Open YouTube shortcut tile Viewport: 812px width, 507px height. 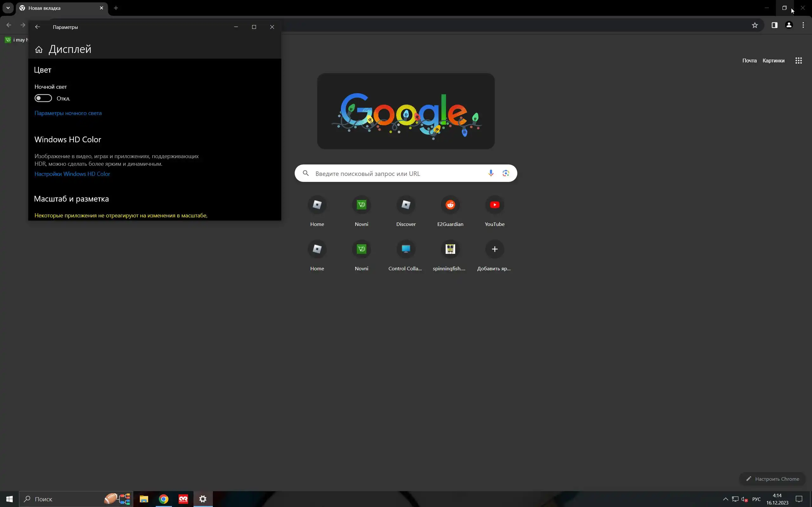click(x=494, y=205)
